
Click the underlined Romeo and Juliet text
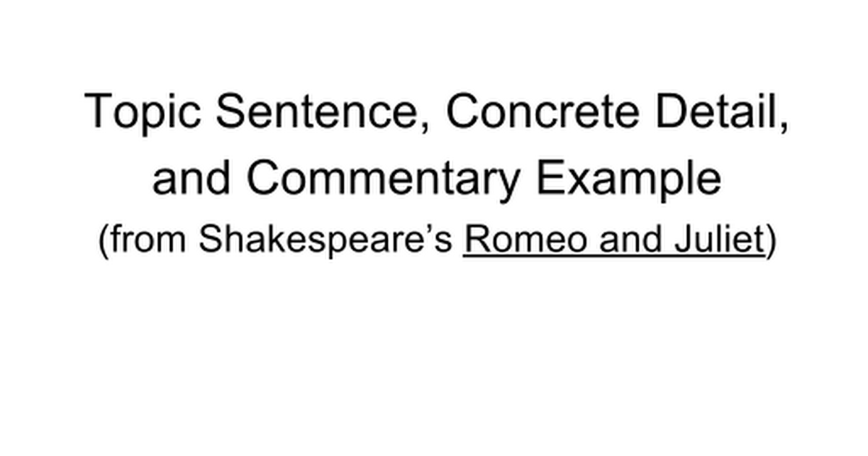pos(613,241)
